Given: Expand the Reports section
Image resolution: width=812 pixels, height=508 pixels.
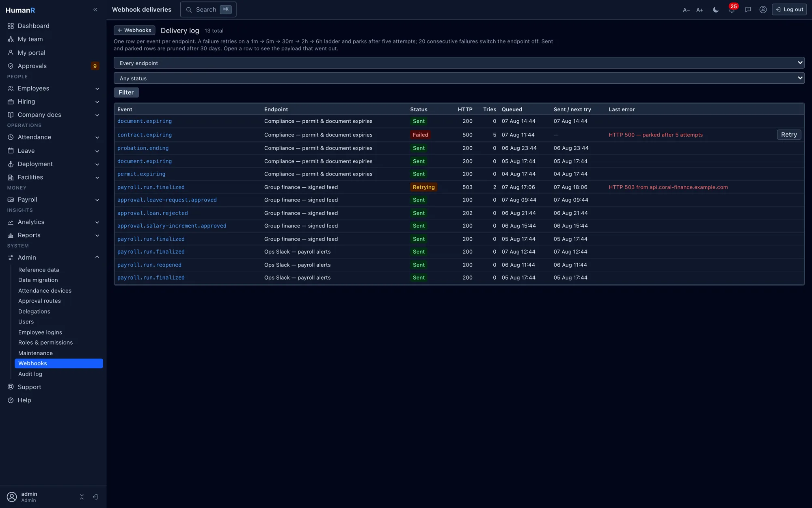Looking at the screenshot, I should 53,235.
